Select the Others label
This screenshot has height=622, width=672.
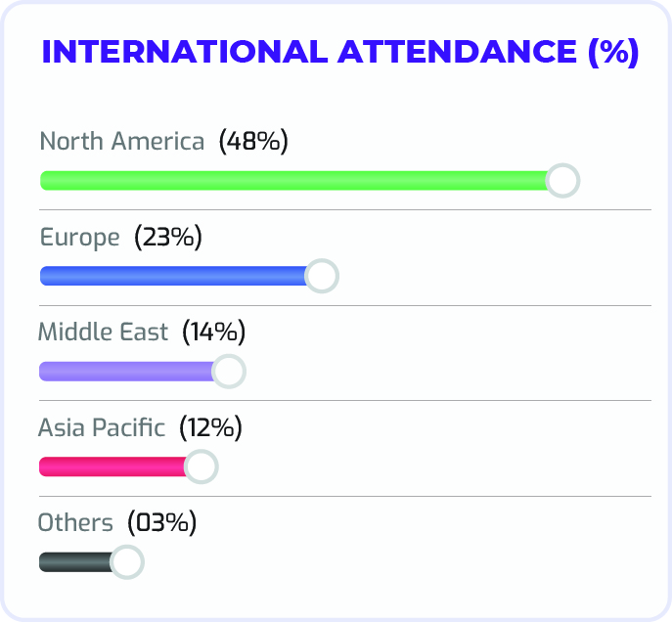(x=75, y=523)
